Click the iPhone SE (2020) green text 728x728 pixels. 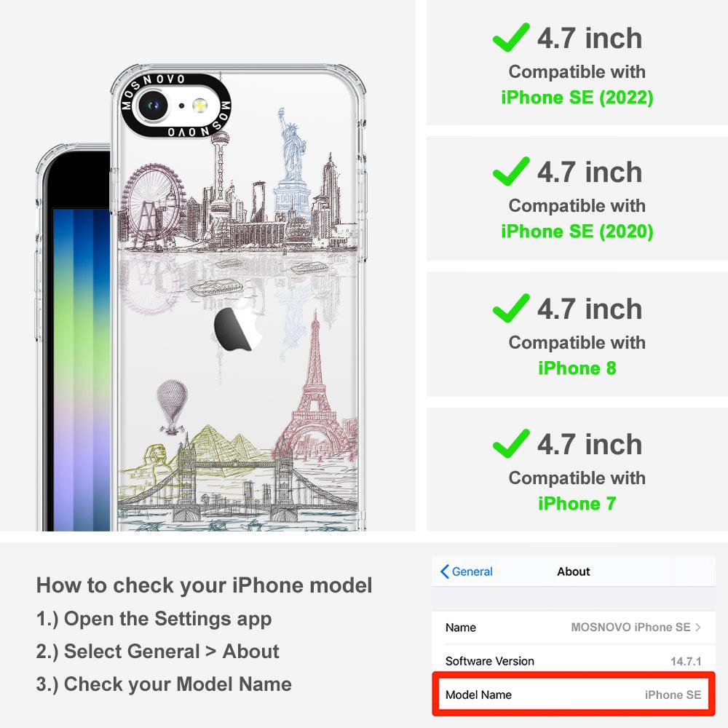click(577, 232)
